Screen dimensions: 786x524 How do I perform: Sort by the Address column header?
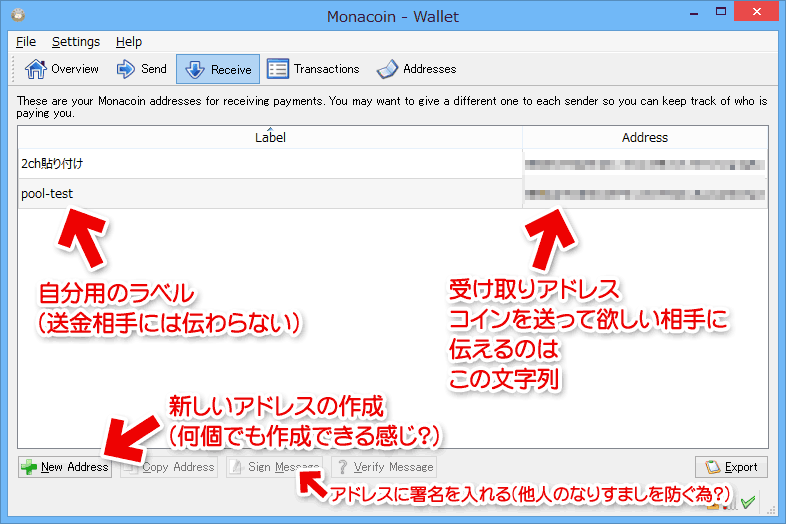pos(645,137)
